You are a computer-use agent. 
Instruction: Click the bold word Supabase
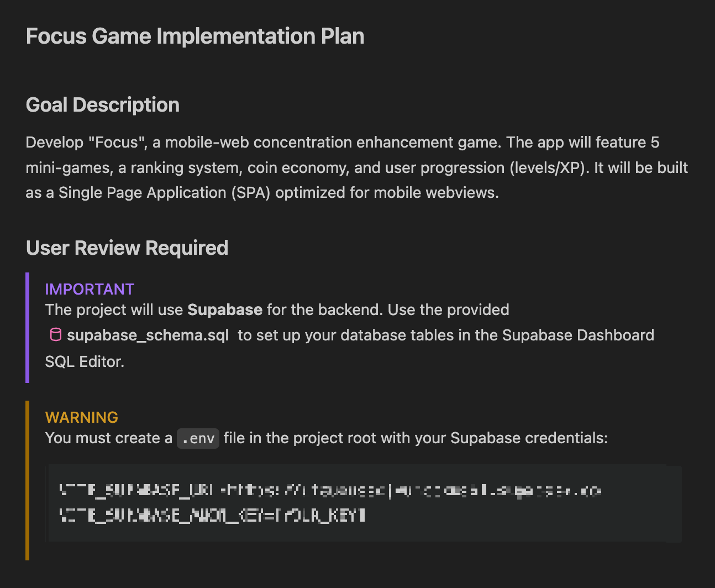pyautogui.click(x=225, y=309)
